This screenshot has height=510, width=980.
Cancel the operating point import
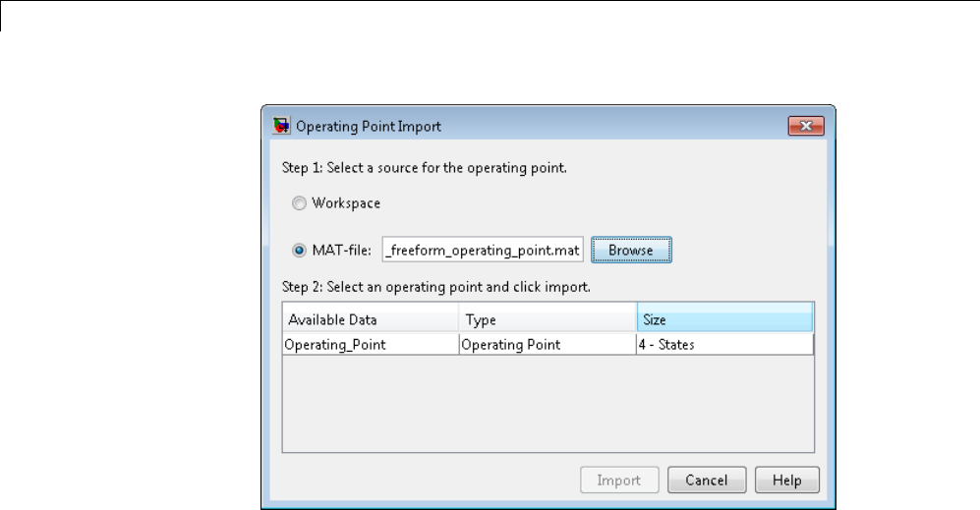705,481
